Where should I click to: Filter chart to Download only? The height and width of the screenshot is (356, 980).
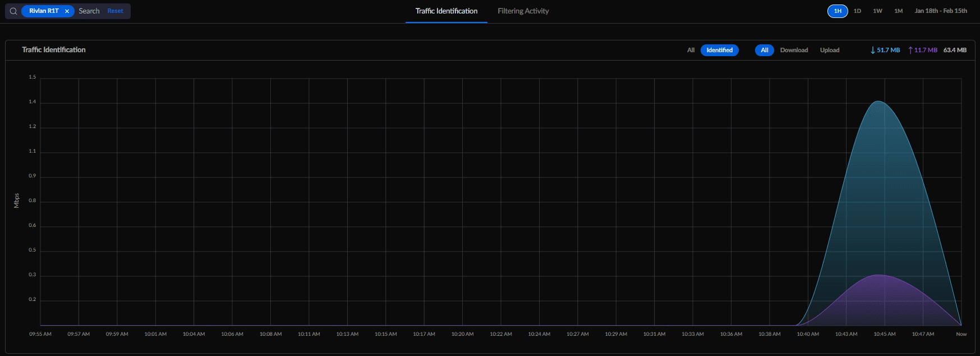coord(794,50)
